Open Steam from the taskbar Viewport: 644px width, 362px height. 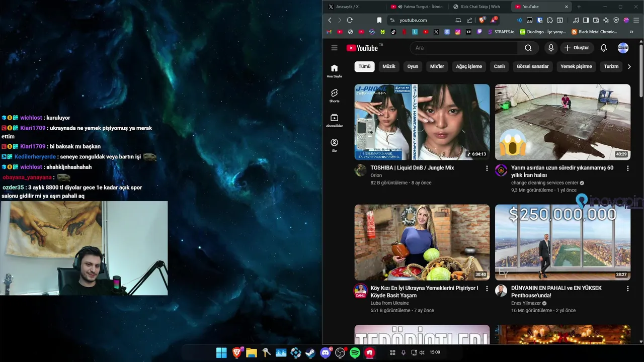pos(310,353)
